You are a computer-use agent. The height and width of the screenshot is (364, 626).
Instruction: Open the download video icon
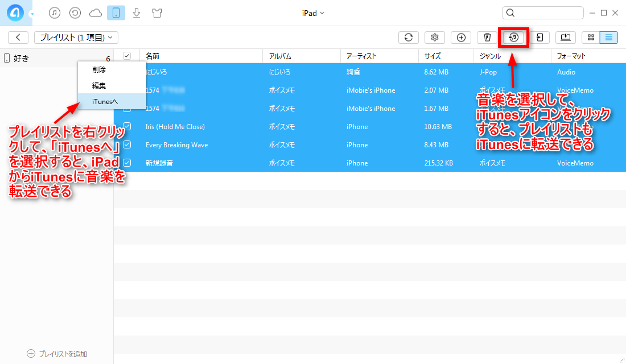(x=137, y=13)
